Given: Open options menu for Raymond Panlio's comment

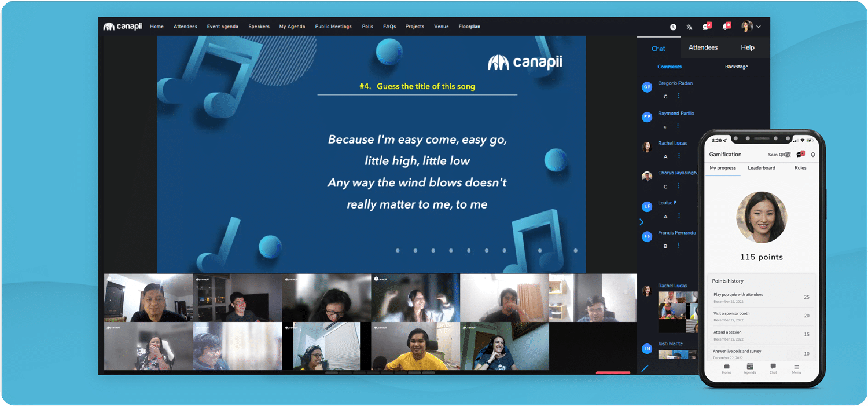Looking at the screenshot, I should [679, 126].
